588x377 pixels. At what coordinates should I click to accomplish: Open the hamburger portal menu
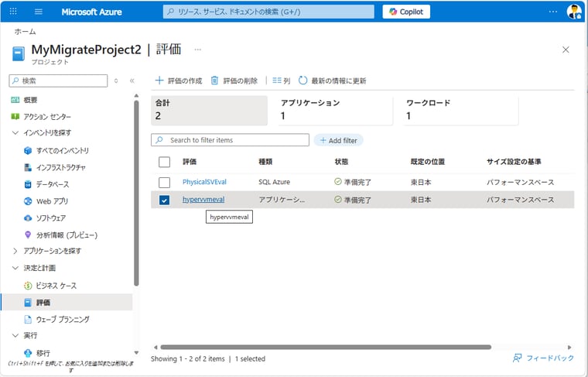tap(38, 12)
